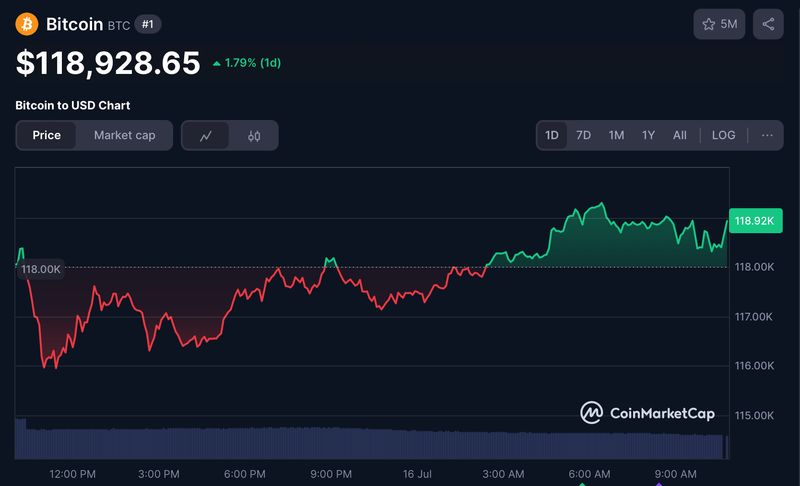
Task: Select the 1D time range
Action: (552, 135)
